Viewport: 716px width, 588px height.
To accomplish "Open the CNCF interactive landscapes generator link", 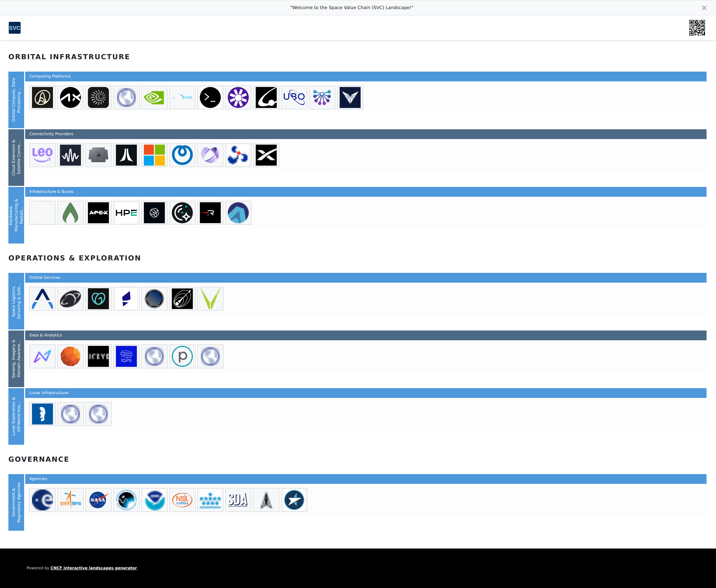I will pyautogui.click(x=94, y=568).
